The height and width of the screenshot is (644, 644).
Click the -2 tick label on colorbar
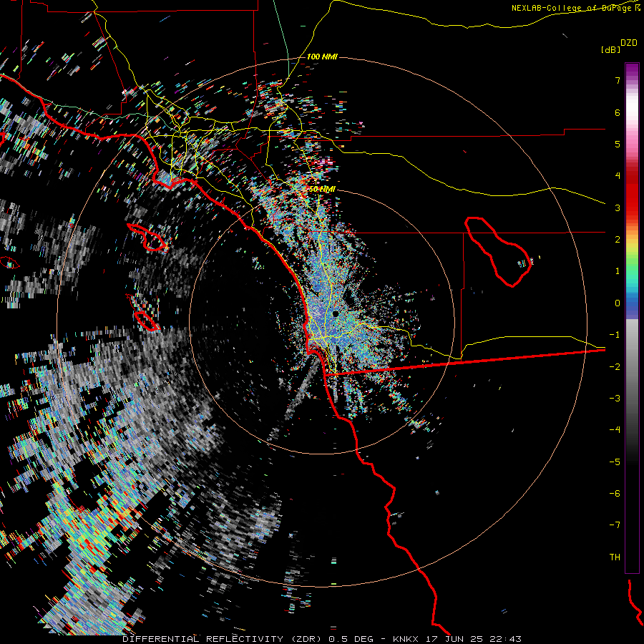point(615,367)
